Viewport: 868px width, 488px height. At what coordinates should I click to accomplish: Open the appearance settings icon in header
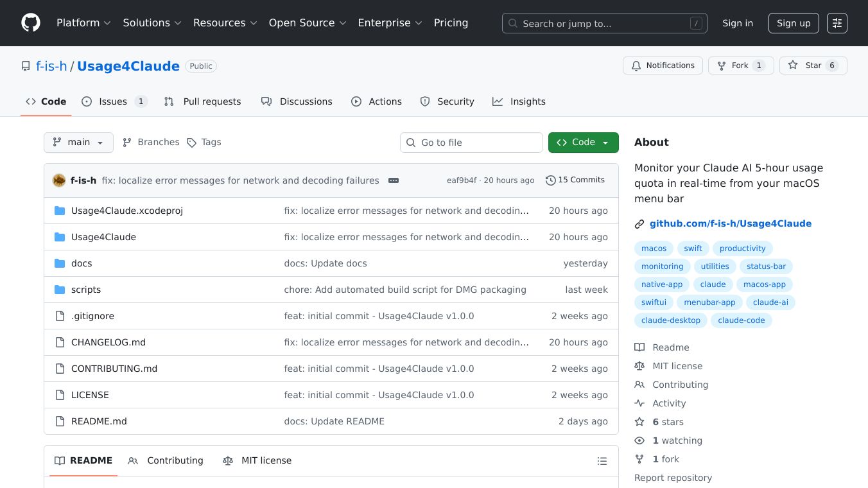(x=837, y=23)
